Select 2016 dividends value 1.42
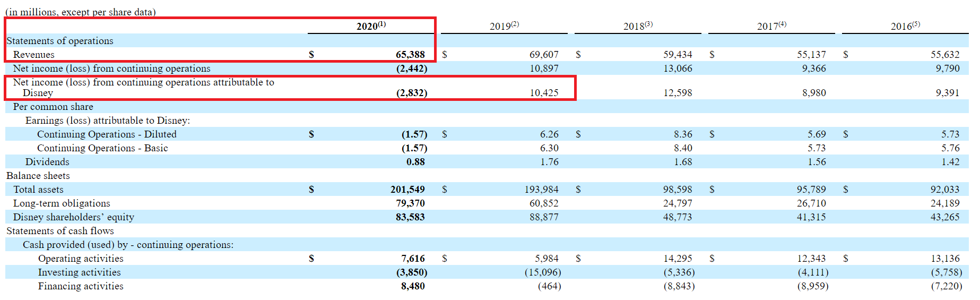980x300 pixels. pyautogui.click(x=950, y=162)
